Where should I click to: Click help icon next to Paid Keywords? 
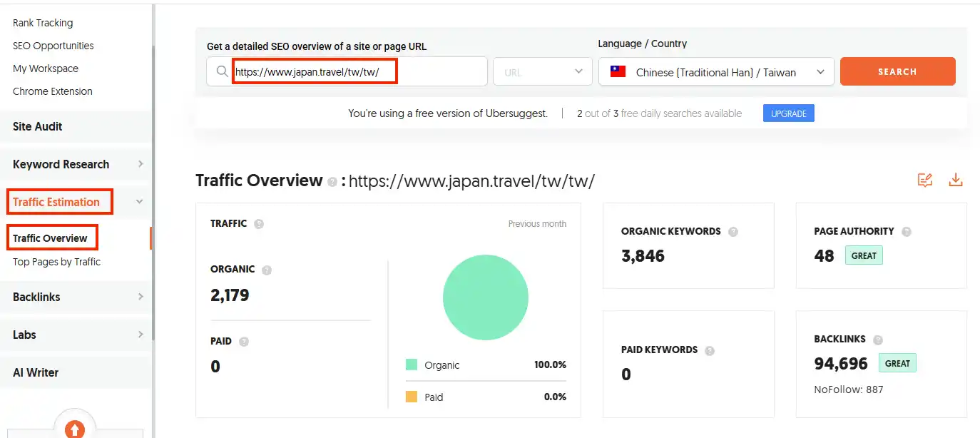click(710, 350)
